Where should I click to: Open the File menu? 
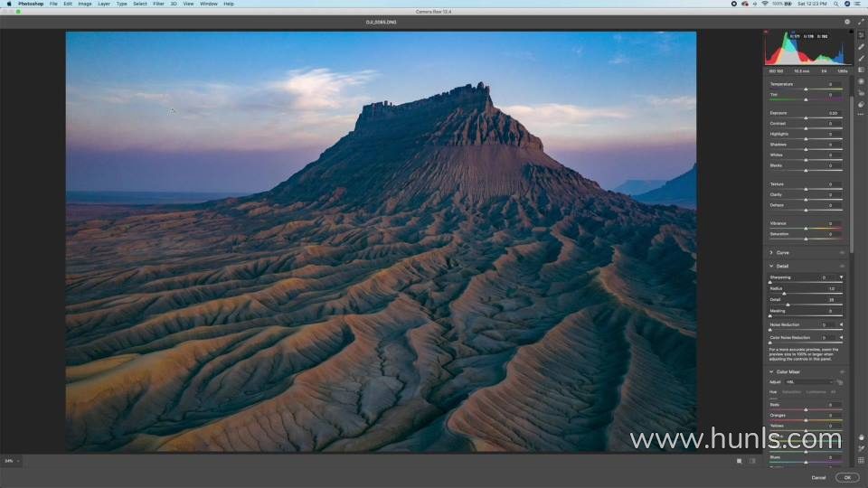(x=53, y=4)
